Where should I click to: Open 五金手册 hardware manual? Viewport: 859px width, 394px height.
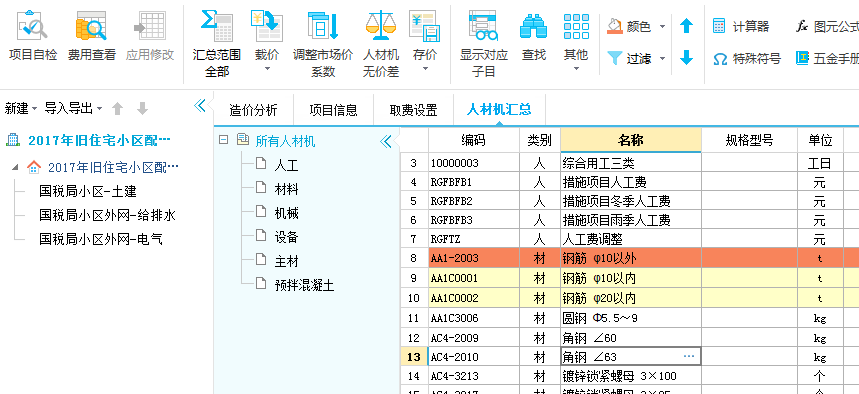click(827, 58)
